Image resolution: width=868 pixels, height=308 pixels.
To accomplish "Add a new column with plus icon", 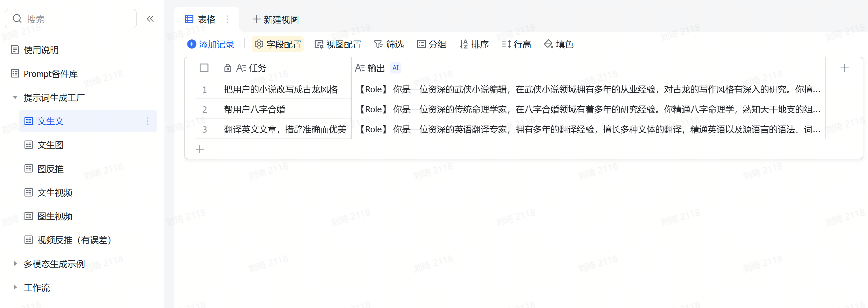I will (x=844, y=68).
